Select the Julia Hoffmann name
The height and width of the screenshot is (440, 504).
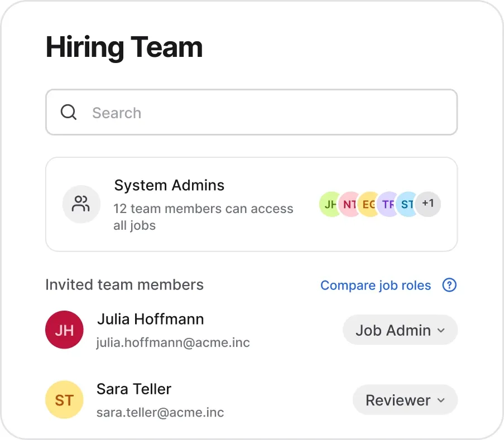coord(151,319)
